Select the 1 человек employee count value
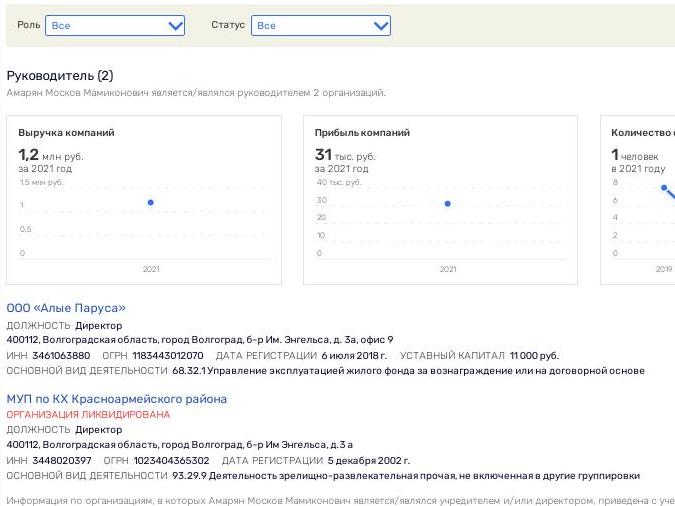This screenshot has width=675, height=506. click(635, 155)
